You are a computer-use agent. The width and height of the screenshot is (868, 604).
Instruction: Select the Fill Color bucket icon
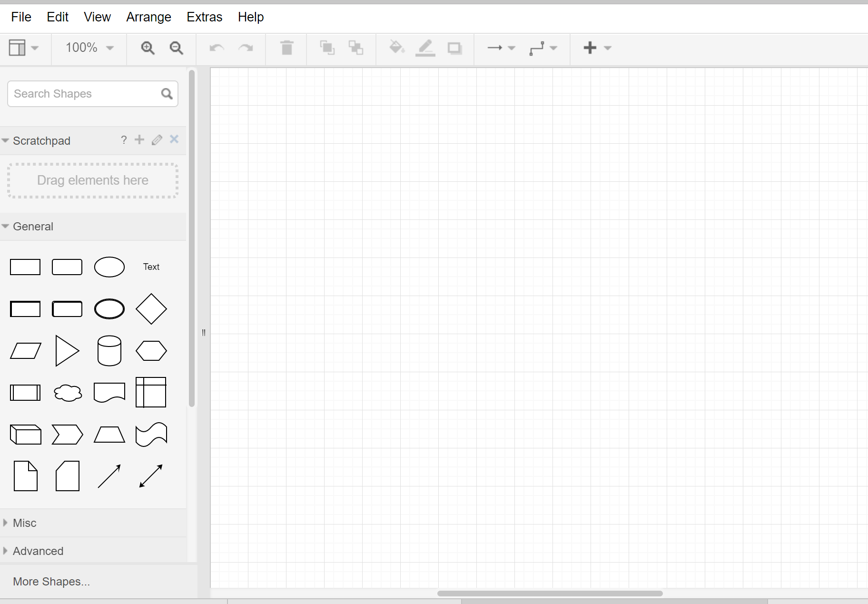coord(396,48)
